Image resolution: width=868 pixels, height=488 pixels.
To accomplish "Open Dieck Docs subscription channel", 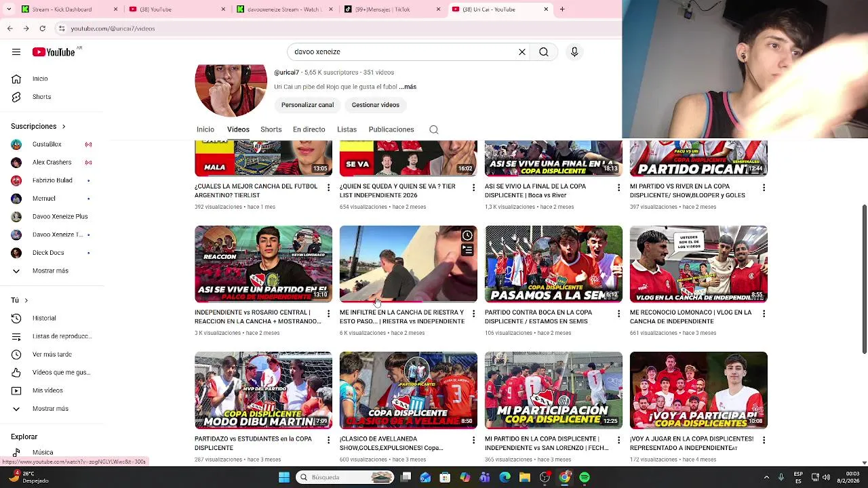I will (x=48, y=253).
